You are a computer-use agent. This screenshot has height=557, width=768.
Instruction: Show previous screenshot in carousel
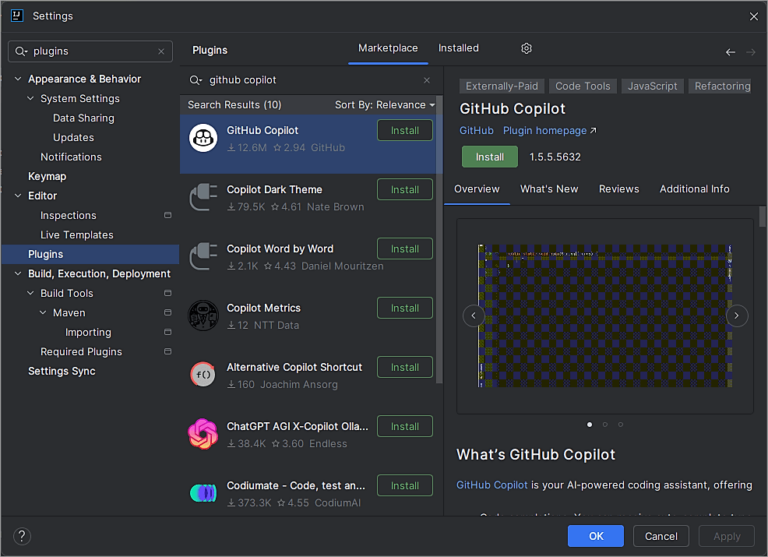(x=473, y=315)
